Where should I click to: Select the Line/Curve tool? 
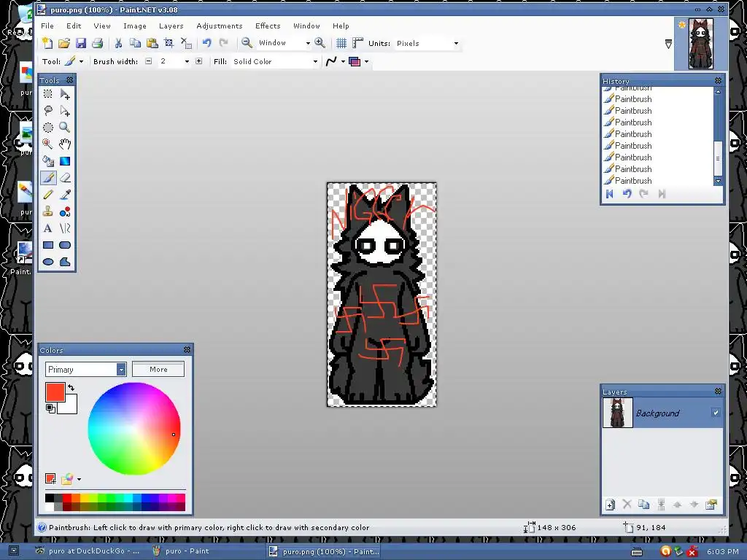coord(65,228)
